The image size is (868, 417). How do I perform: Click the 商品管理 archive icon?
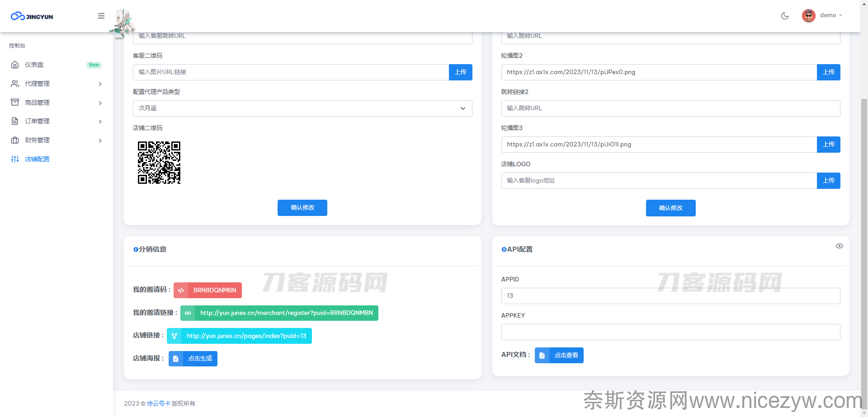pyautogui.click(x=15, y=102)
